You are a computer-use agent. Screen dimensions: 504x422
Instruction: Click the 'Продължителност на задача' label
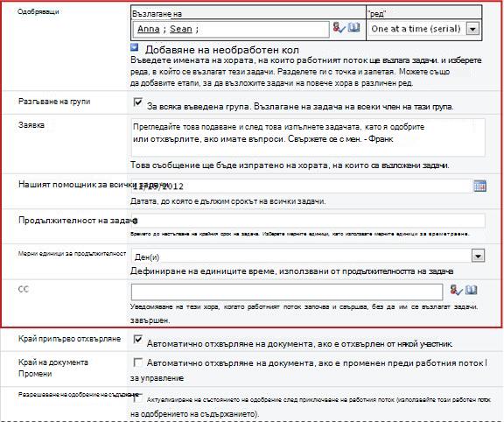[x=78, y=221]
